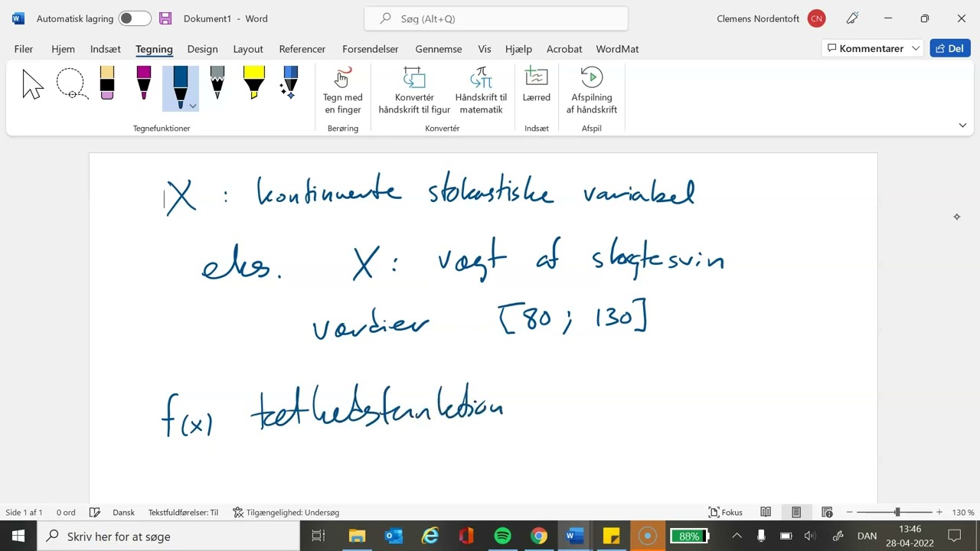980x551 pixels.
Task: Choose the Lasso select tool
Action: (x=71, y=84)
